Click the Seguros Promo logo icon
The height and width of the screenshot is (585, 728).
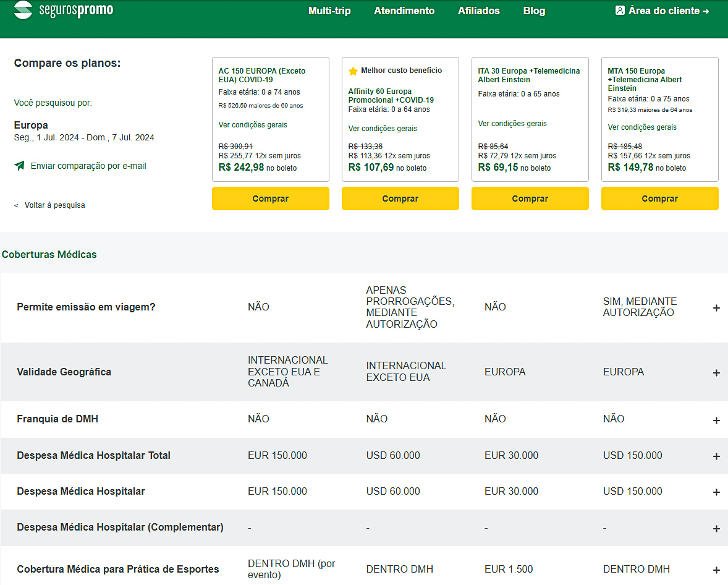coord(23,10)
